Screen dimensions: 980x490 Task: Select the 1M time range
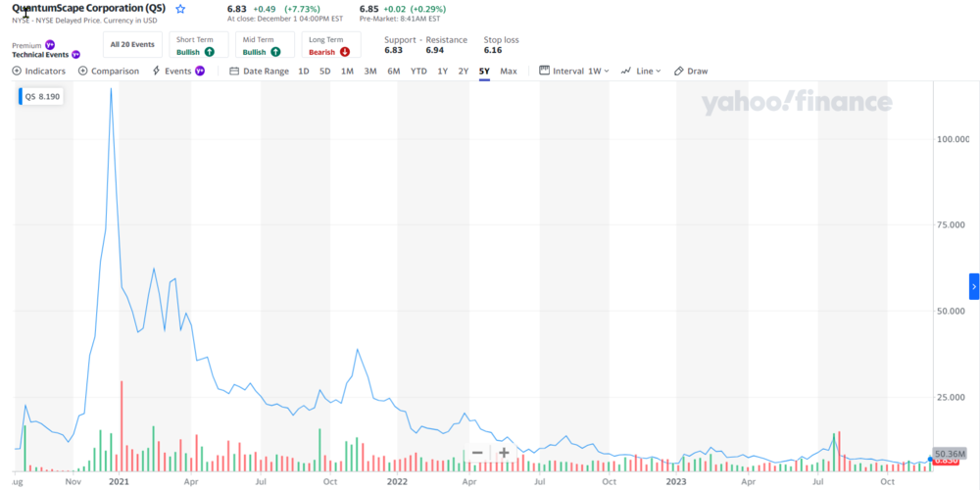pyautogui.click(x=347, y=72)
